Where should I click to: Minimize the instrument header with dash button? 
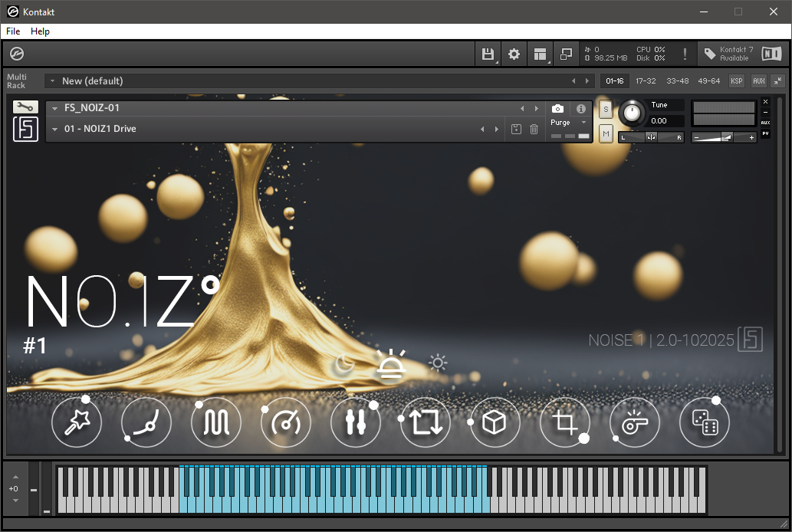point(765,112)
